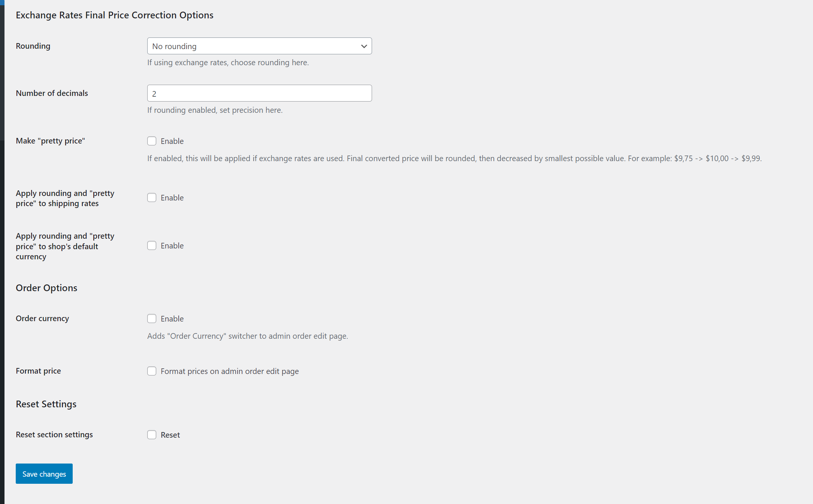Image resolution: width=813 pixels, height=504 pixels.
Task: Click the Exchange Rates Final Price Correction heading
Action: (115, 15)
